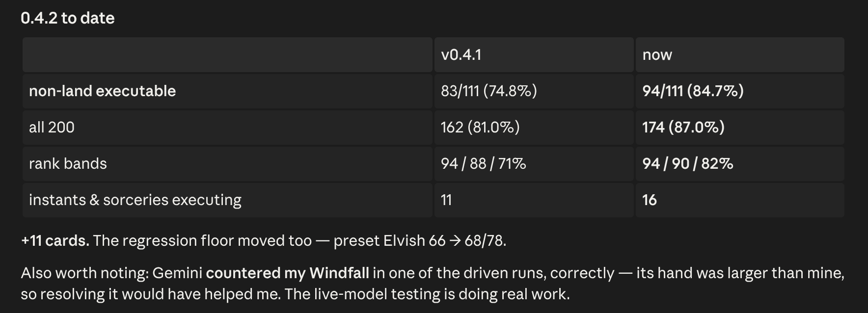Click the 'non-land executable' row label
The height and width of the screenshot is (313, 868).
(x=227, y=91)
